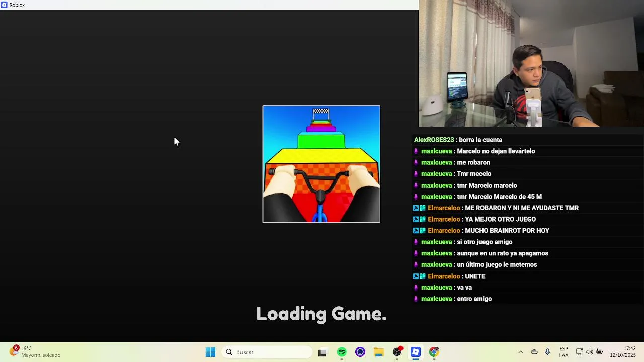Open the volume speaker tray icon
The height and width of the screenshot is (362, 644).
(x=590, y=352)
